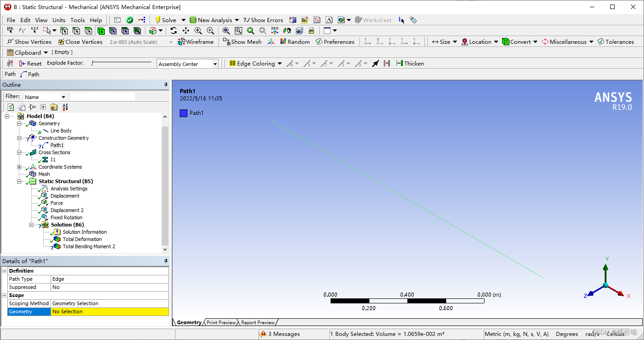Open the Filter Name dropdown
Viewport: 644px width, 340px height.
(63, 97)
